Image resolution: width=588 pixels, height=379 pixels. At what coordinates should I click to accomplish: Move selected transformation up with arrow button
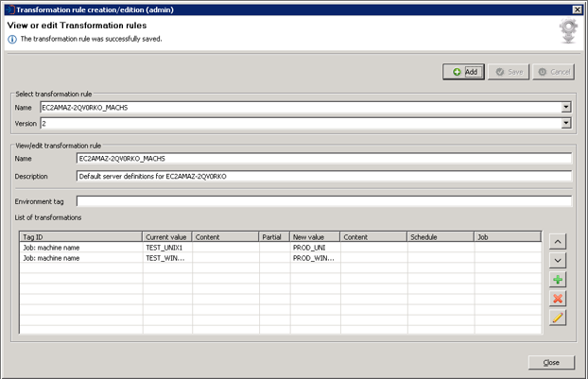(558, 242)
